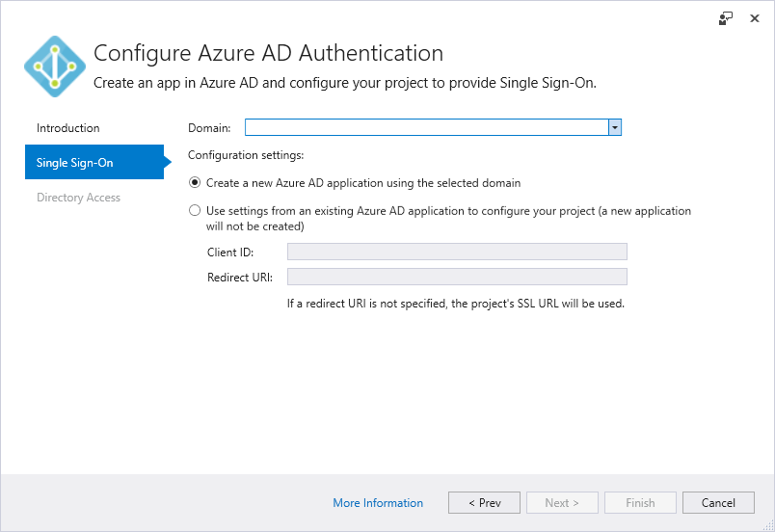Click the redirect URI SSL URL note
This screenshot has height=532, width=775.
pyautogui.click(x=456, y=304)
